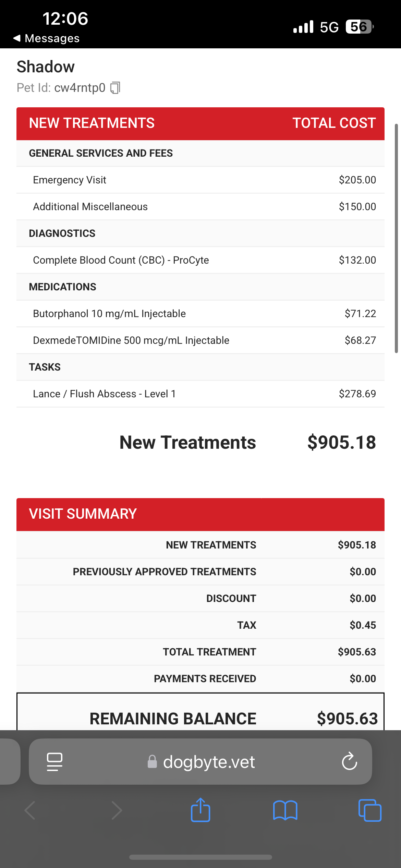Open the Safari bookmarks icon

pyautogui.click(x=285, y=810)
